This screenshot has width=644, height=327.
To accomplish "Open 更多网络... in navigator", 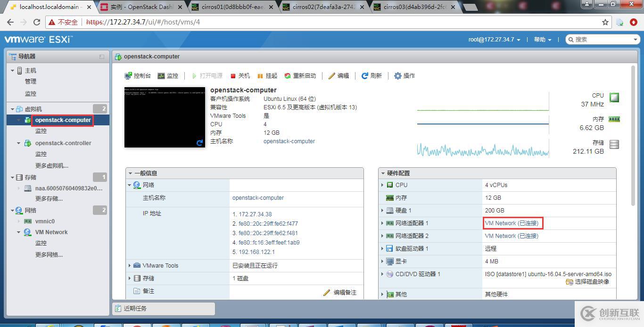I will [49, 255].
